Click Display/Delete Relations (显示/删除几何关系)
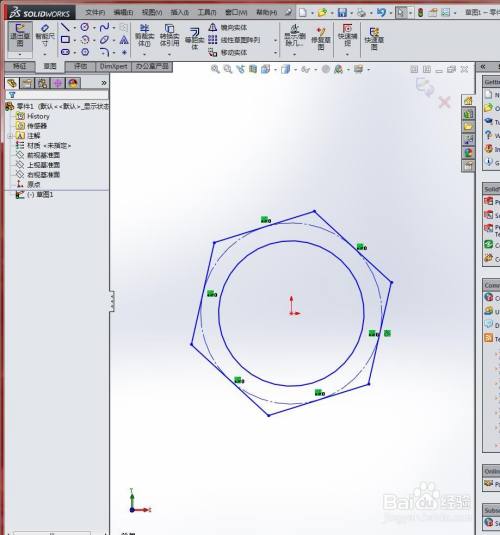 point(294,35)
